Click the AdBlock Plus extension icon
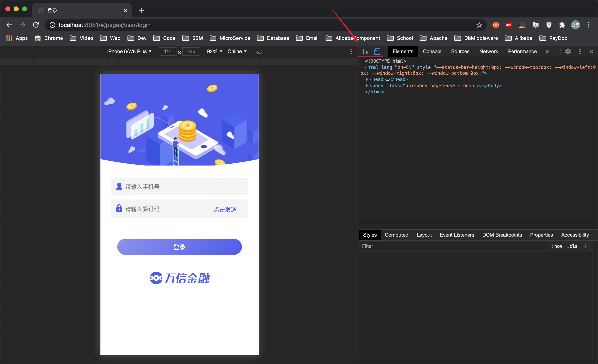Screen dimensions: 598x364 (509, 25)
